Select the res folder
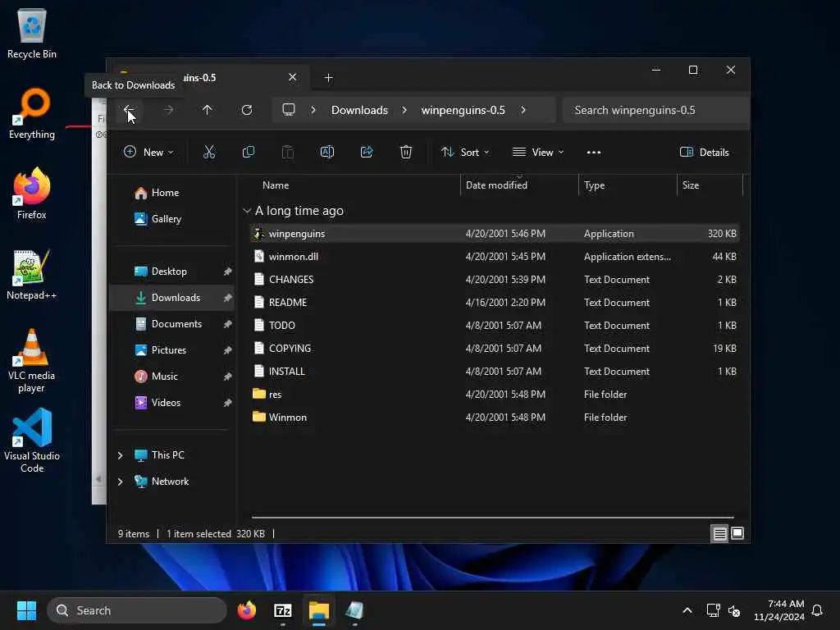 [x=494, y=395]
